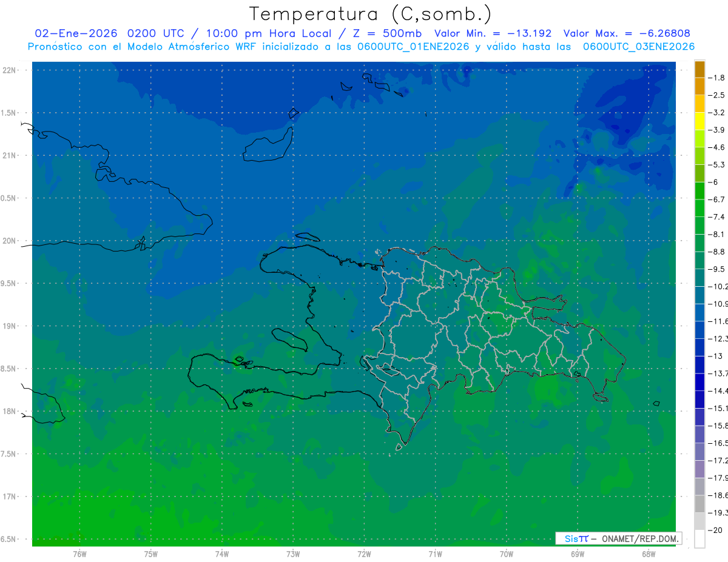Screen dimensions: 728x562
Task: Click the "-13" colorbar value
Action: click(x=715, y=356)
